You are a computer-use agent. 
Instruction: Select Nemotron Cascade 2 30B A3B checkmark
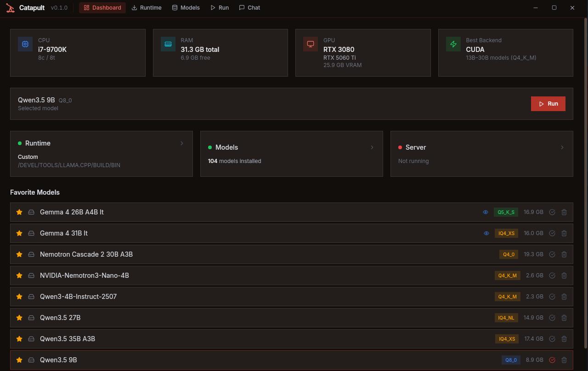coord(552,254)
